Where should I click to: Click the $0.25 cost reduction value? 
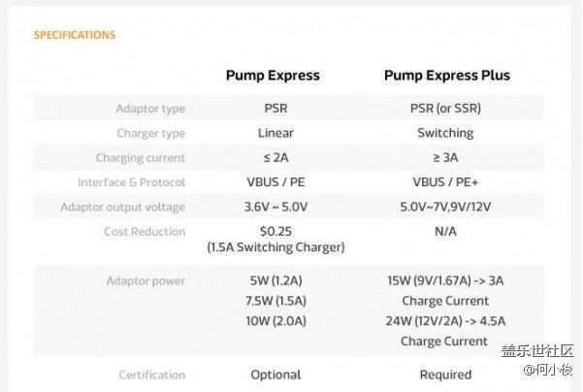pos(275,232)
